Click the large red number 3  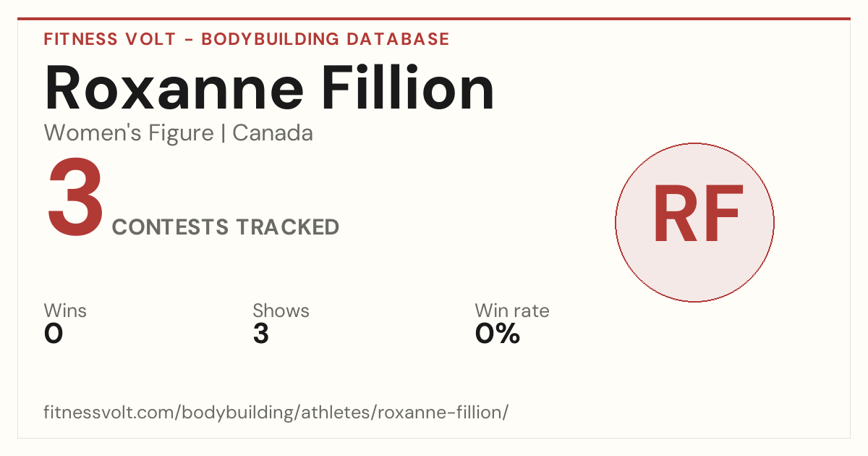[75, 197]
